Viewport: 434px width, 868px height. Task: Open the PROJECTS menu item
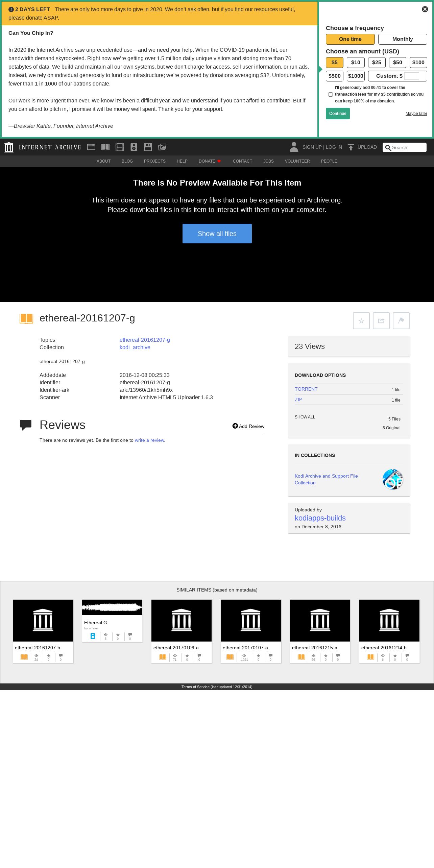point(155,161)
